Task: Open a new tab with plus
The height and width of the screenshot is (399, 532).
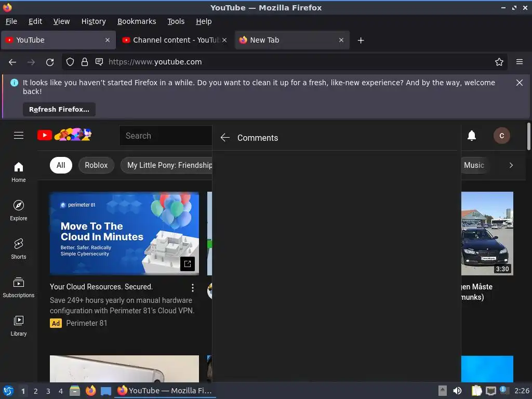Action: 361,41
